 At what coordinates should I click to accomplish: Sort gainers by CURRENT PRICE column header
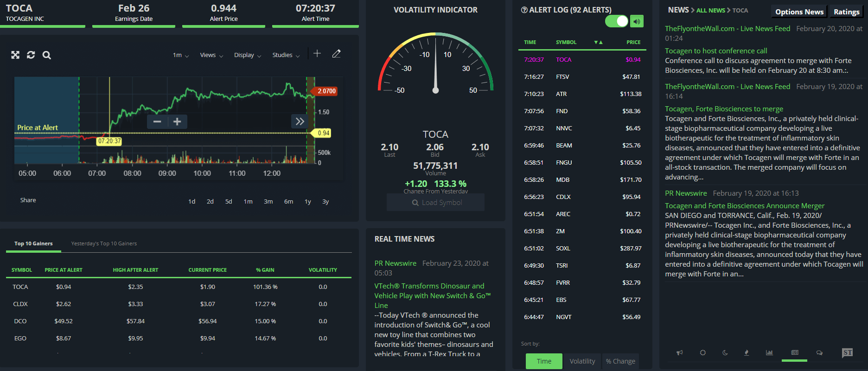(x=207, y=270)
